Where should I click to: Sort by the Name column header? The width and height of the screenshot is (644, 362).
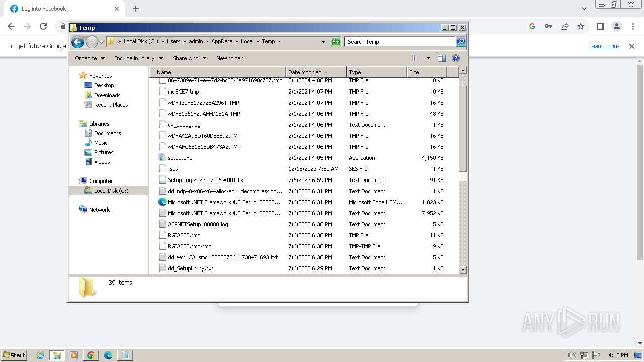click(x=218, y=72)
